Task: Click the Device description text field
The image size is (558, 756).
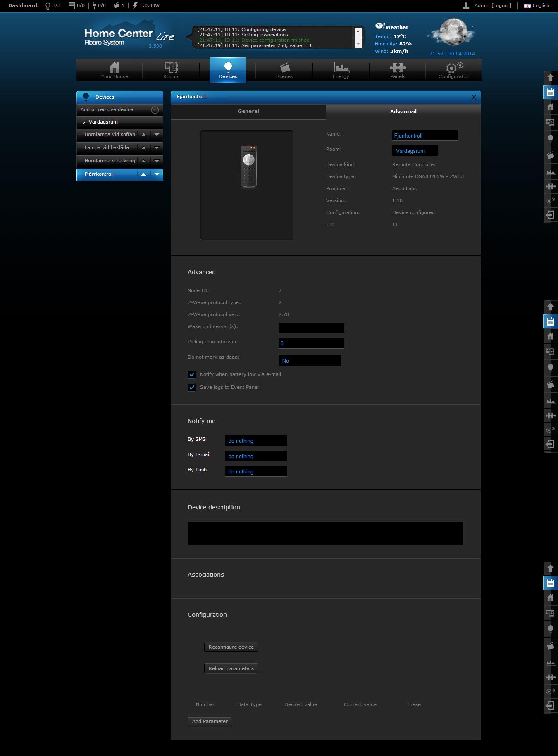Action: point(325,533)
